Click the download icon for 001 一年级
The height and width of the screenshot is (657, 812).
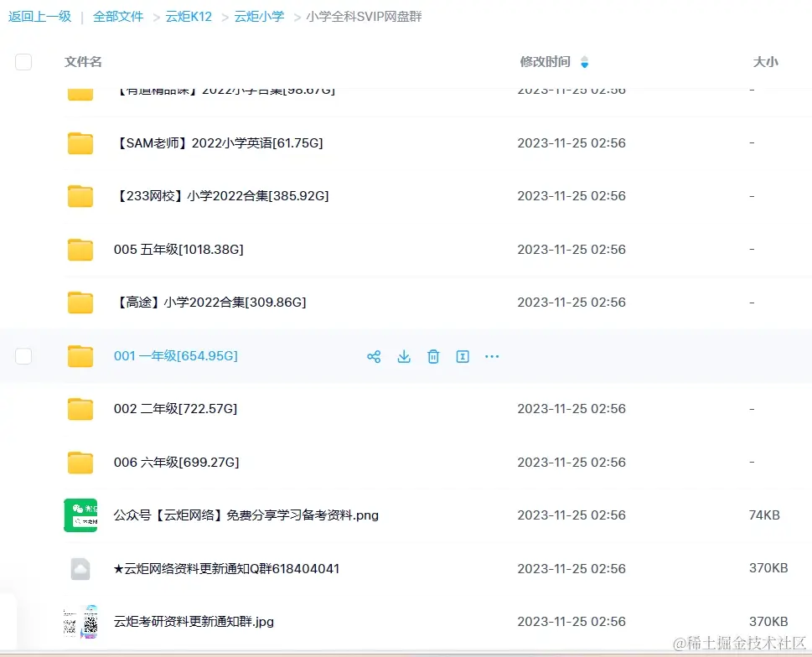(404, 356)
